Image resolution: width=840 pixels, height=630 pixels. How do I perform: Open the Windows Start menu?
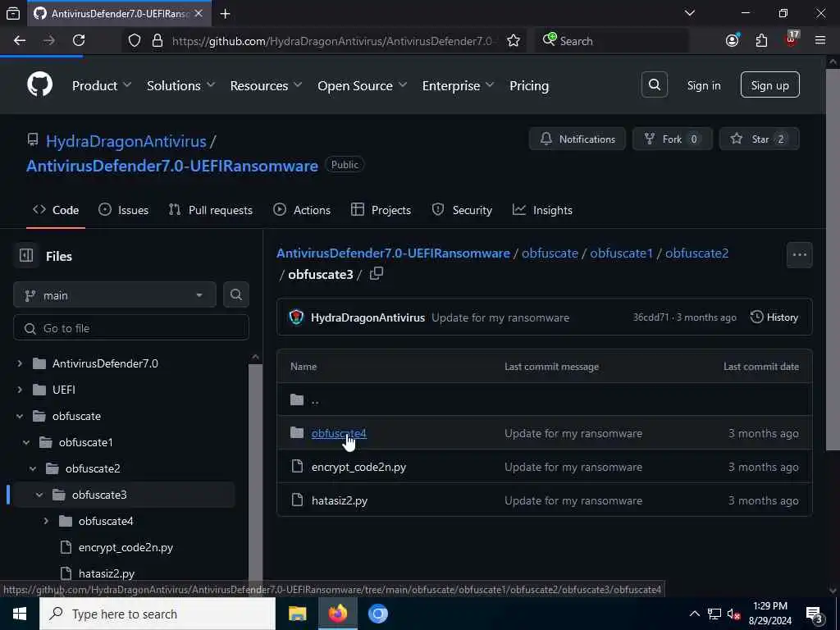(x=20, y=614)
